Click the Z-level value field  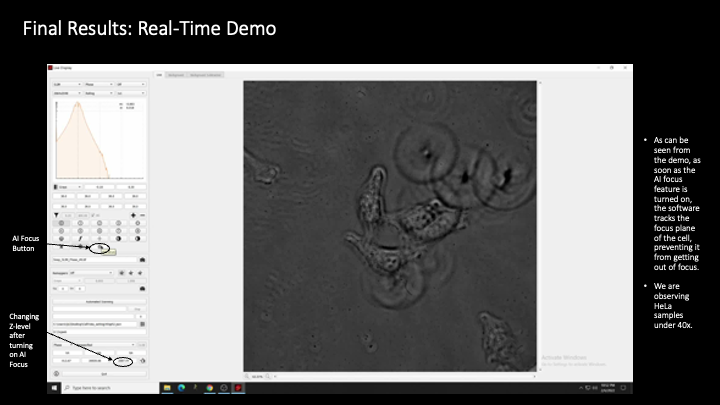coord(122,361)
